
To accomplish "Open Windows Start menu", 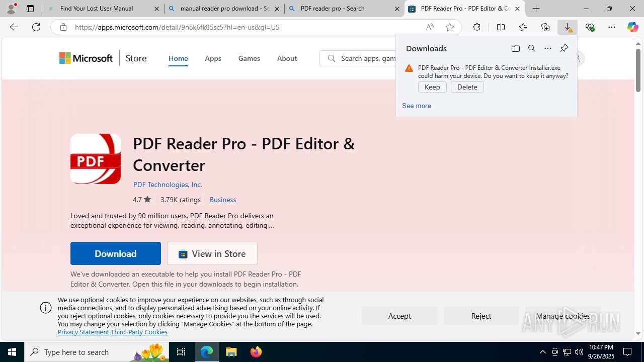I will [12, 352].
